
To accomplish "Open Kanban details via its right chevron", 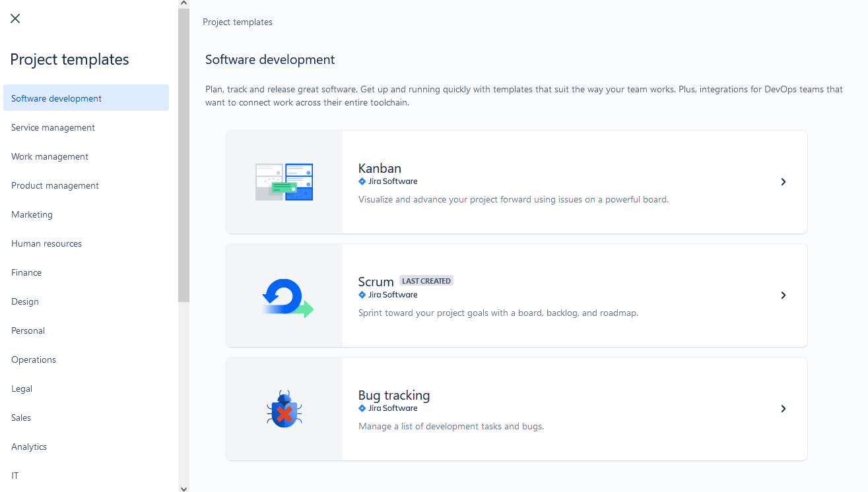I will click(x=783, y=182).
